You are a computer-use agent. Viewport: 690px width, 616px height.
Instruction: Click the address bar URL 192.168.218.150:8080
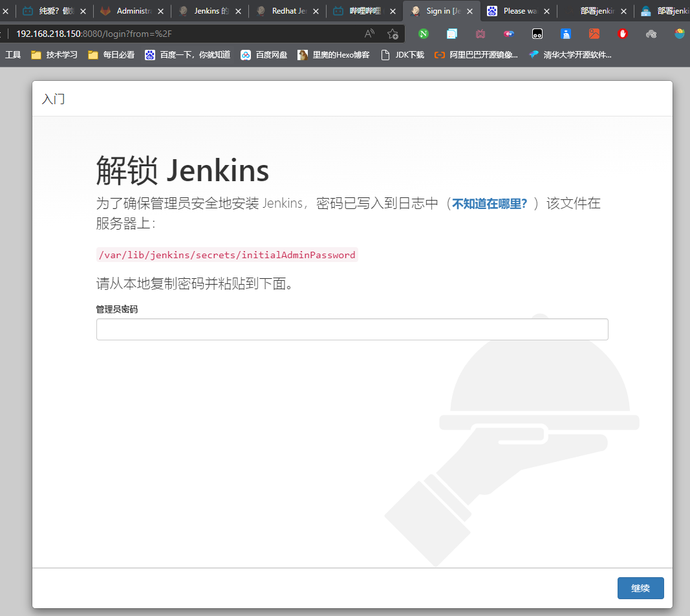(x=94, y=34)
